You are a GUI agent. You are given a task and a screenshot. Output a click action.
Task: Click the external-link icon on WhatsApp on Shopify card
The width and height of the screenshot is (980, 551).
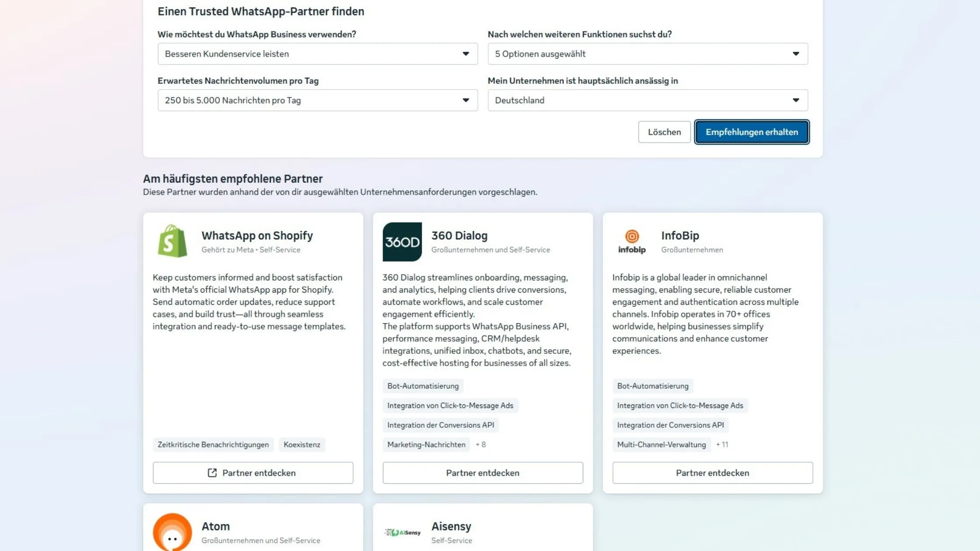[213, 473]
